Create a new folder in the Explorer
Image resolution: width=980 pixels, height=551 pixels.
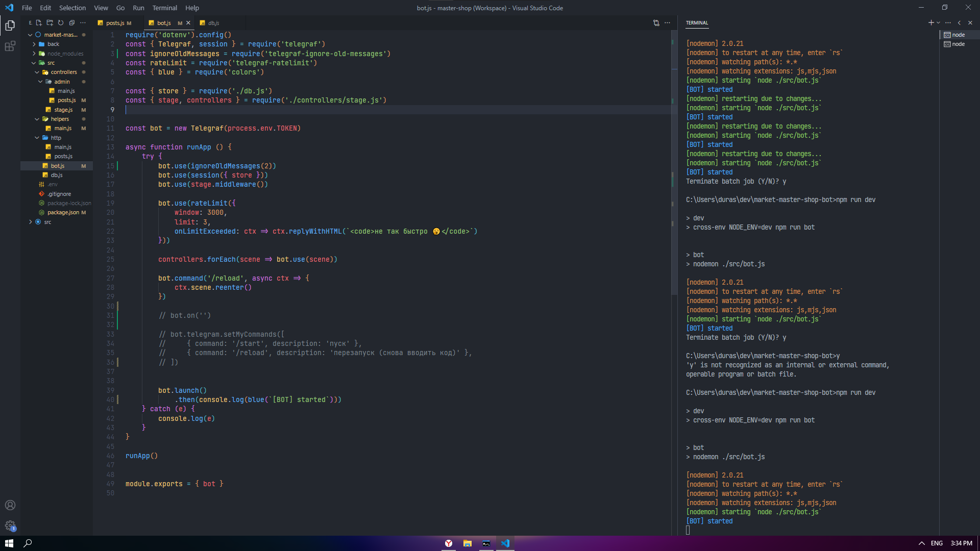click(50, 22)
